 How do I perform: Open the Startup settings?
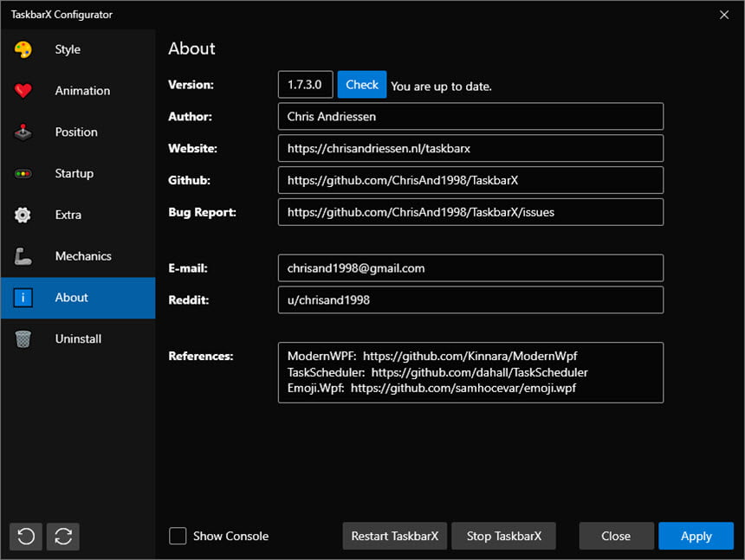coord(78,173)
